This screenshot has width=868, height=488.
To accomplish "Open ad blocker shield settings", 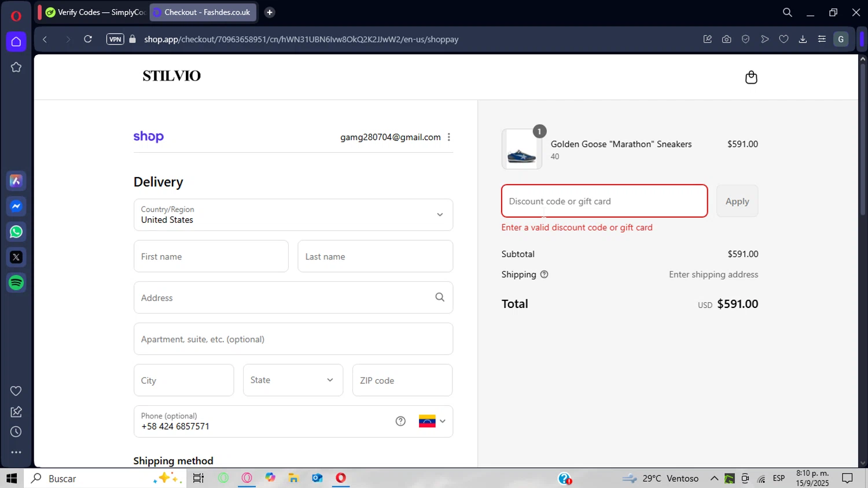I will pos(745,39).
